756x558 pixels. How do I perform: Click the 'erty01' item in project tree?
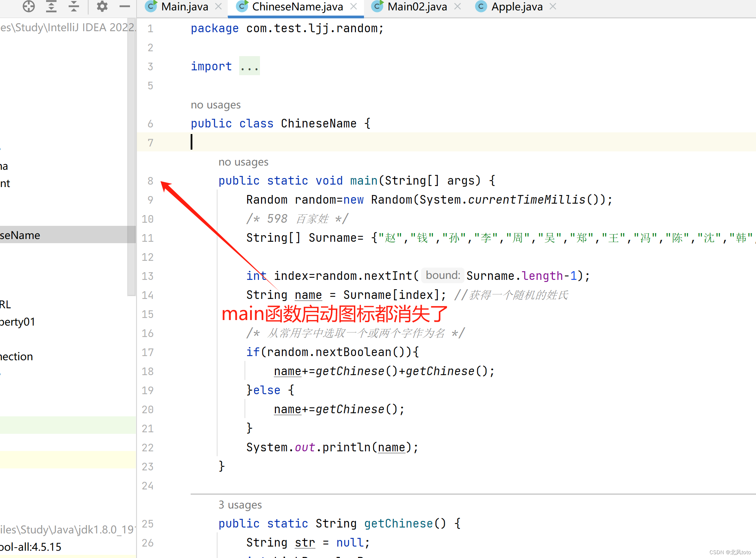pos(17,322)
